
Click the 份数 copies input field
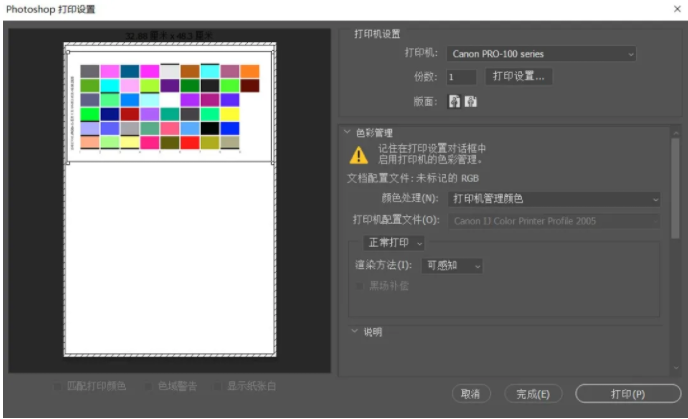point(461,76)
